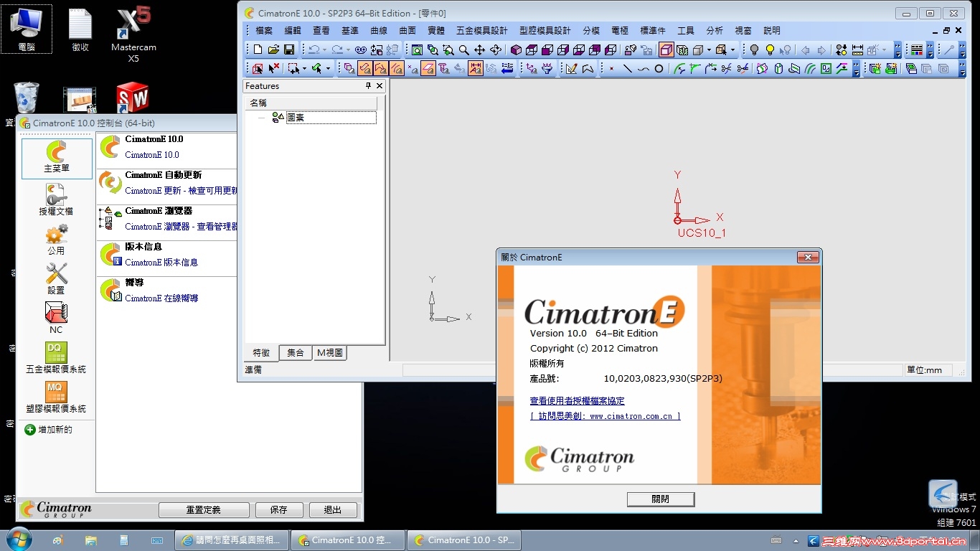Switch to the 集合 tab
This screenshot has height=551, width=980.
point(296,352)
